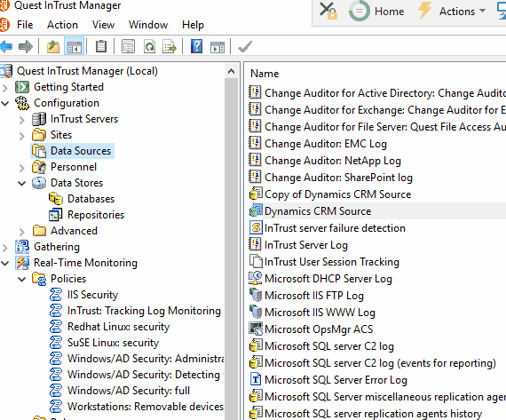Select the IIS Security policy
The width and height of the screenshot is (506, 420).
[92, 295]
